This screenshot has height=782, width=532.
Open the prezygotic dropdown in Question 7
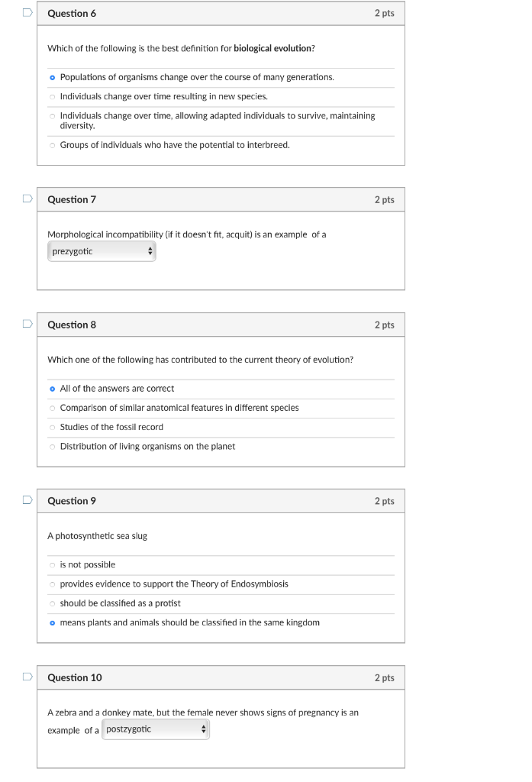click(x=102, y=251)
